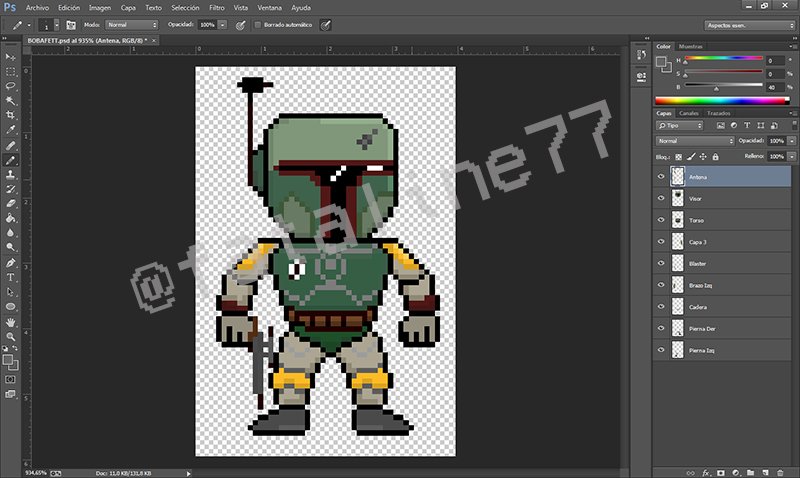The width and height of the screenshot is (800, 478).
Task: Toggle lock all layer icon
Action: click(715, 157)
